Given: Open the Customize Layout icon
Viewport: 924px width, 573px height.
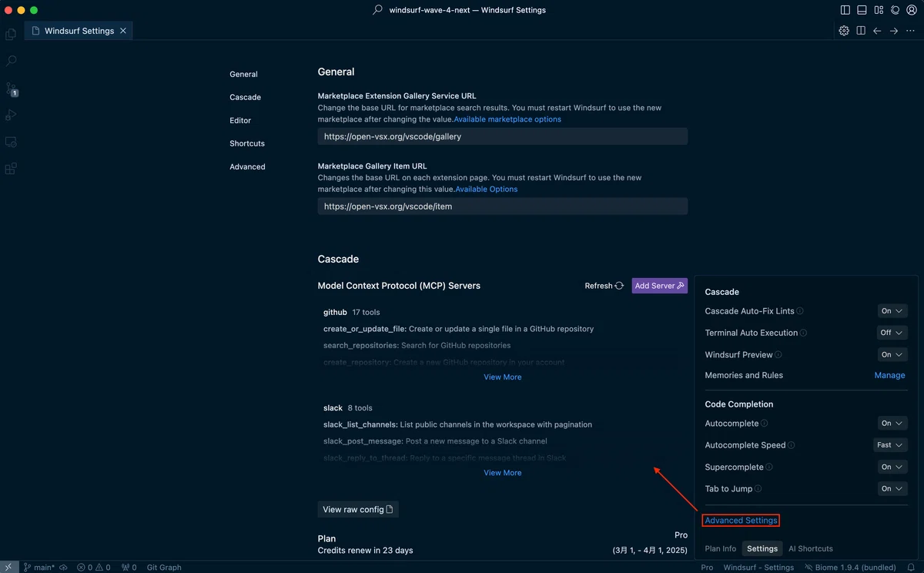Looking at the screenshot, I should pos(879,10).
